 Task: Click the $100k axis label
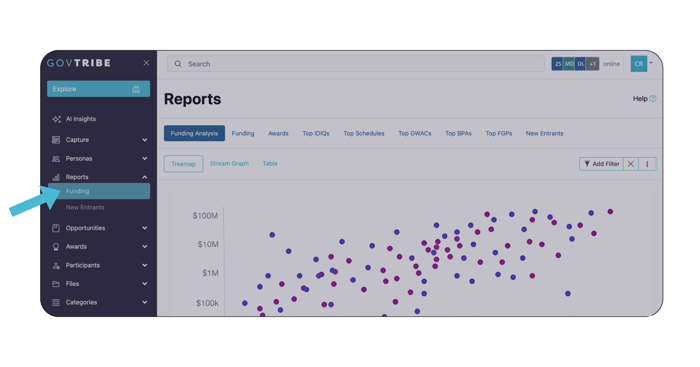(208, 303)
